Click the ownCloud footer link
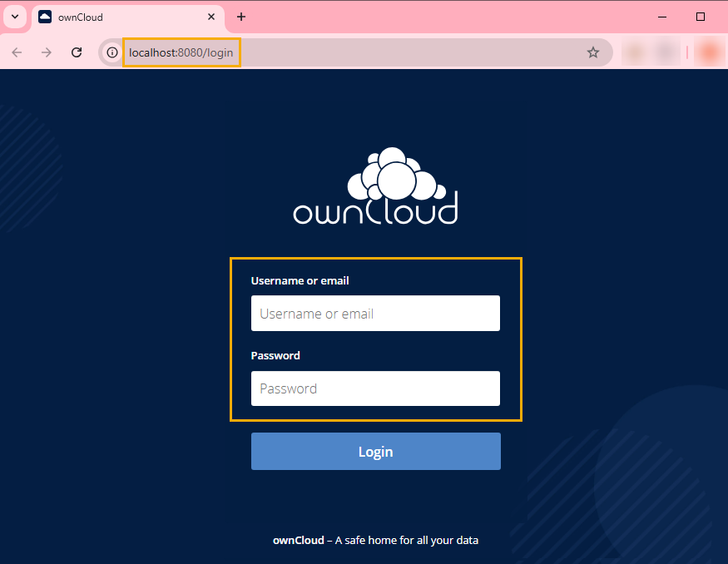 (299, 541)
